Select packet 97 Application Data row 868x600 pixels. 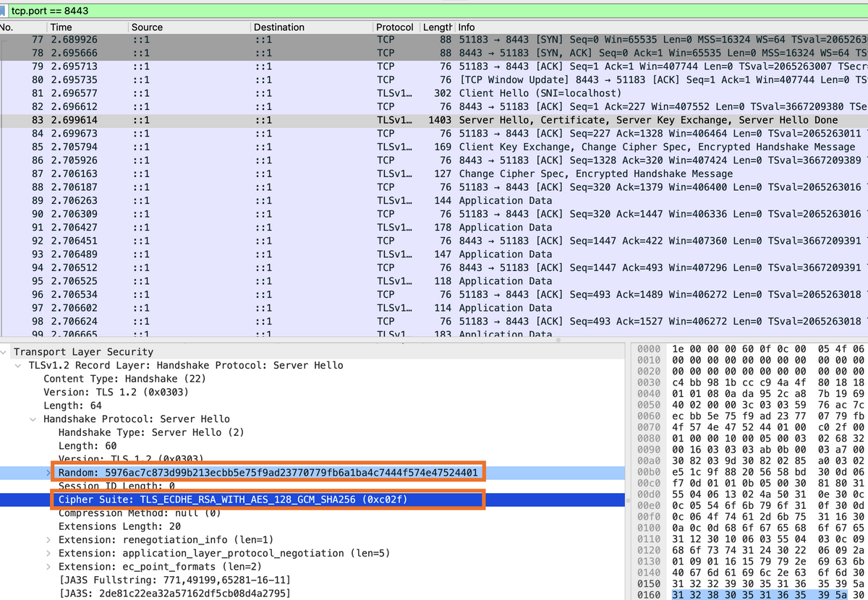click(x=434, y=308)
